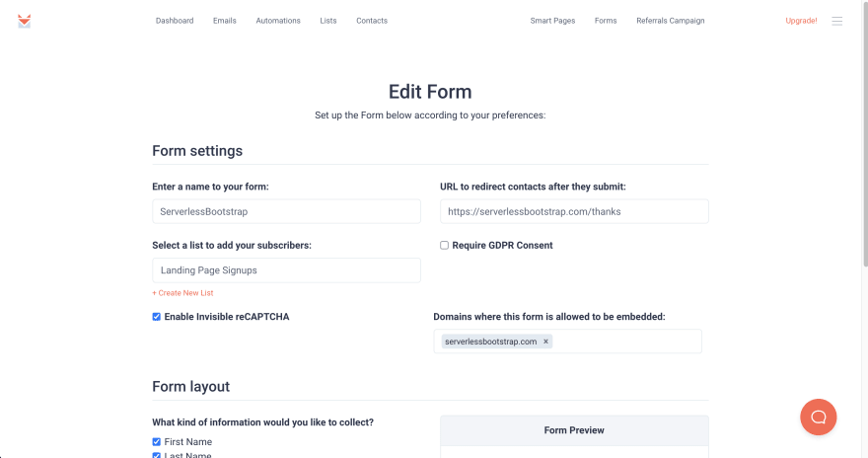This screenshot has width=868, height=458.
Task: Open Smart Pages
Action: (x=552, y=21)
